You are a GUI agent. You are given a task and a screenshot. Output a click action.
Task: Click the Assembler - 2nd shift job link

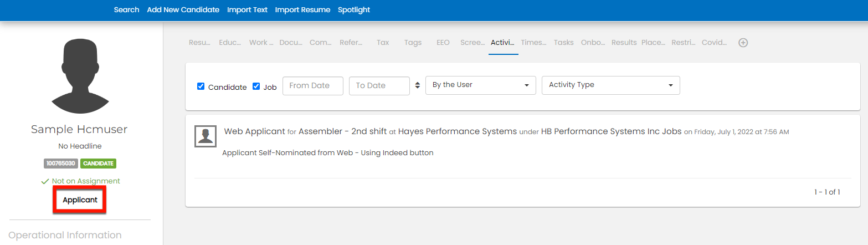coord(342,132)
